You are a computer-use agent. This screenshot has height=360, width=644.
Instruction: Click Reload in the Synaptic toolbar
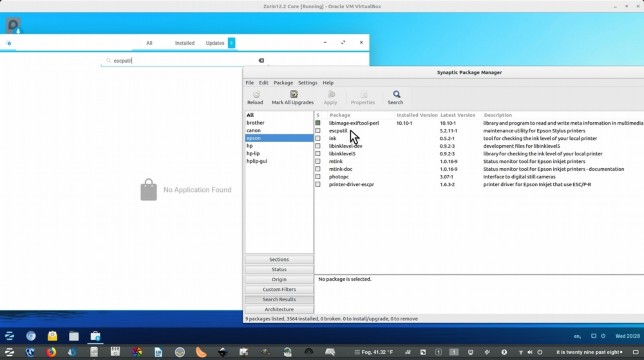tap(255, 98)
